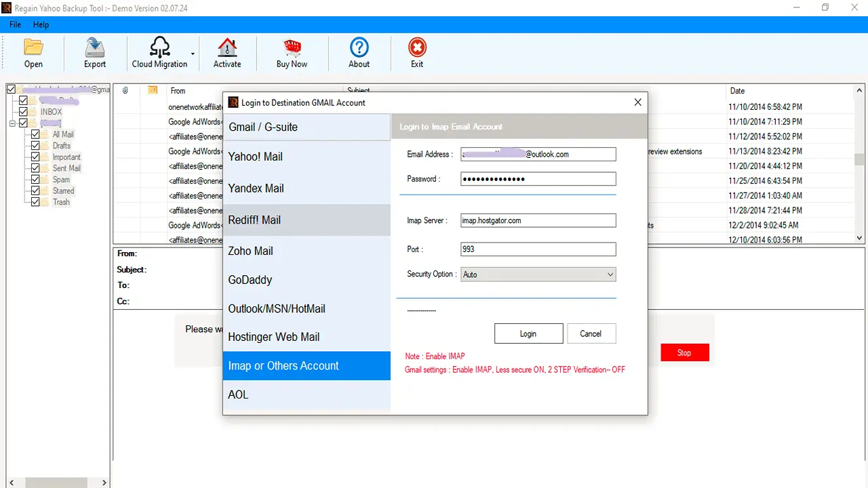Viewport: 868px width, 488px height.
Task: Click the Buy Now shopping cart icon
Action: tap(292, 47)
